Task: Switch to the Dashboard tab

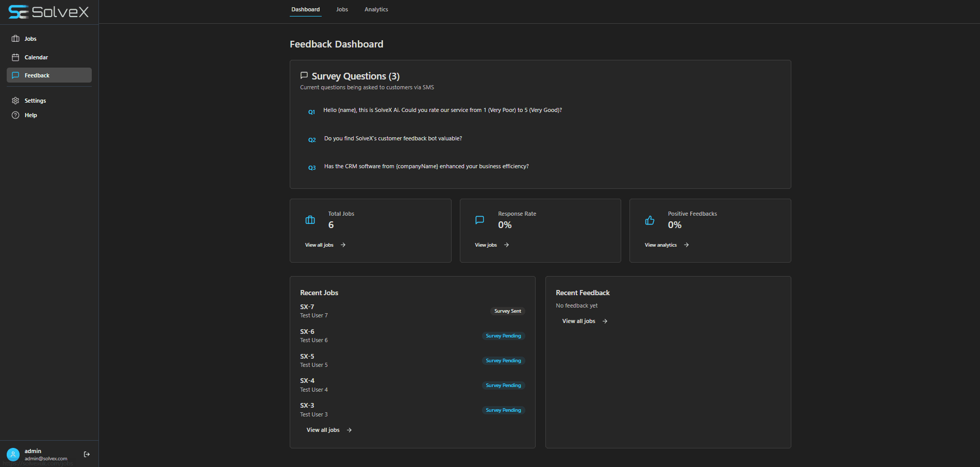Action: (306, 9)
